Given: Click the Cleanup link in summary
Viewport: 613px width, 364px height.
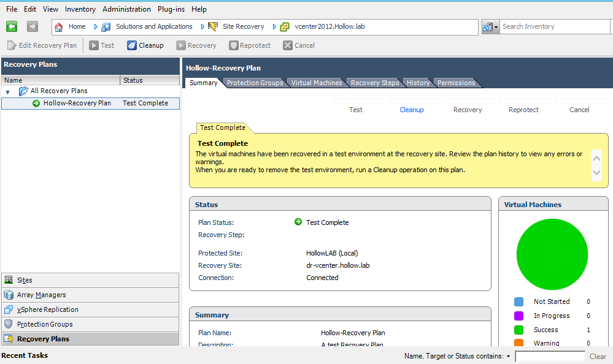Looking at the screenshot, I should coord(411,110).
